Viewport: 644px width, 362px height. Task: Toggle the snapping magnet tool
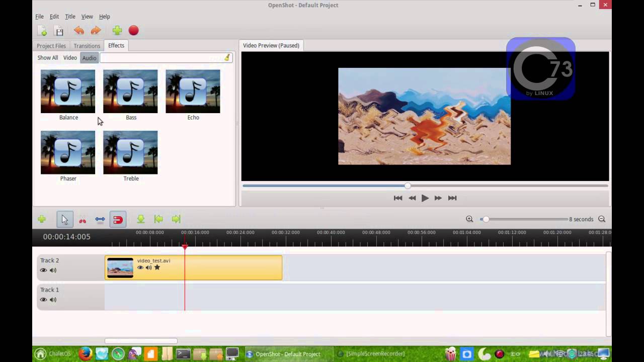118,219
